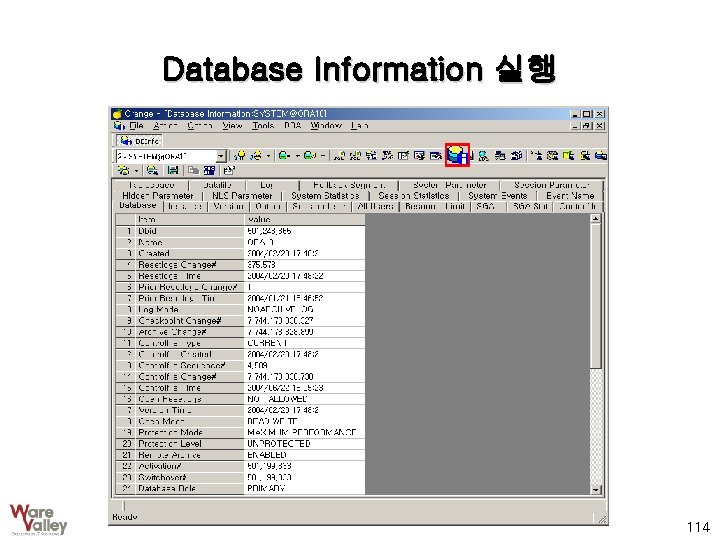Screen dimensions: 720x540
Task: Click the NOARCHIVELOG value cell
Action: tap(304, 309)
